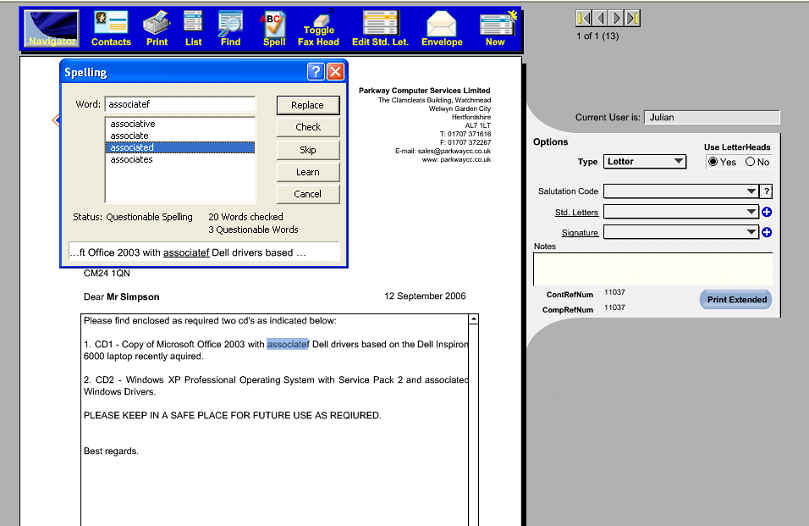This screenshot has width=809, height=526.
Task: Click the Learn button
Action: [308, 172]
